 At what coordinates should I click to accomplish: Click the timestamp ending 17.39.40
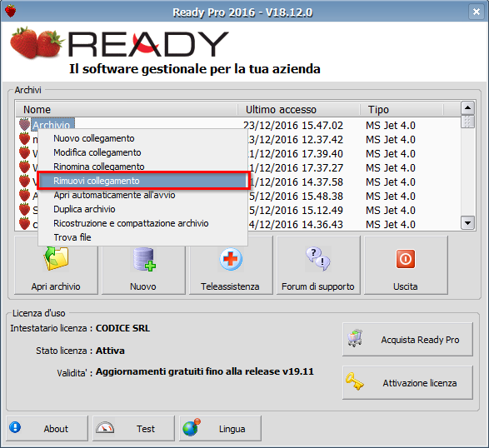coord(296,154)
